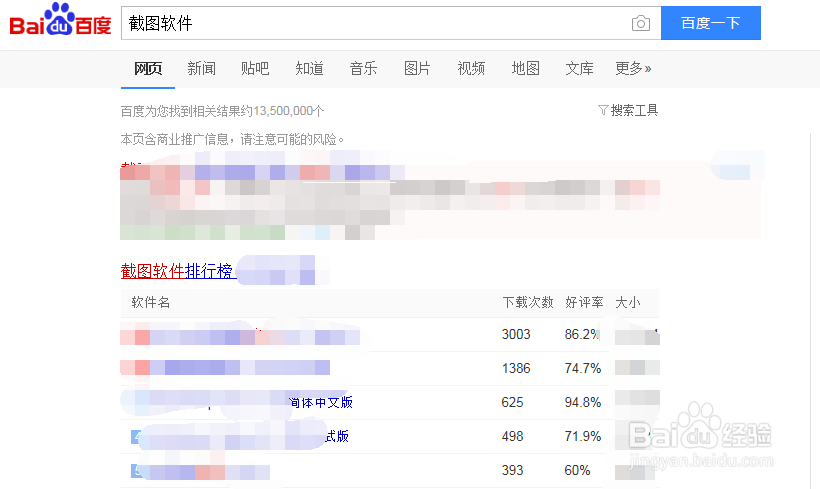Click download count 625
820x489 pixels.
(512, 403)
